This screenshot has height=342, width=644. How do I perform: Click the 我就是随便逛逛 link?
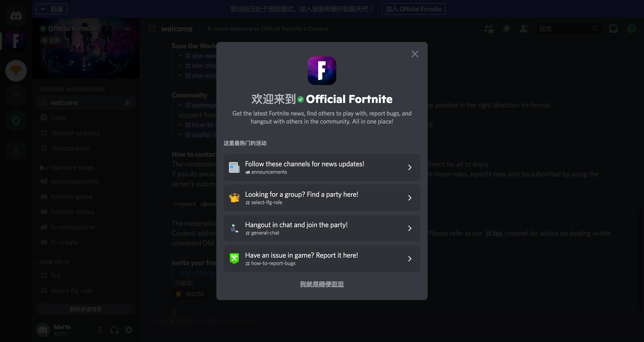(322, 284)
